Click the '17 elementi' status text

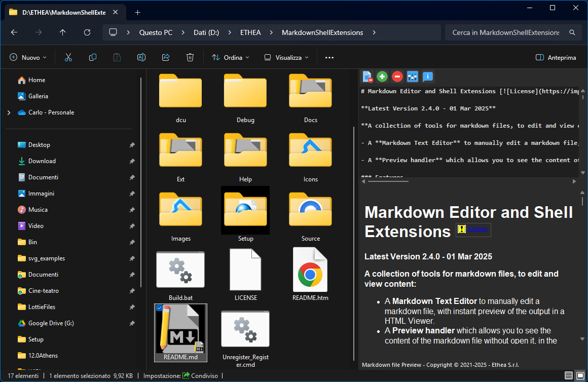point(23,375)
